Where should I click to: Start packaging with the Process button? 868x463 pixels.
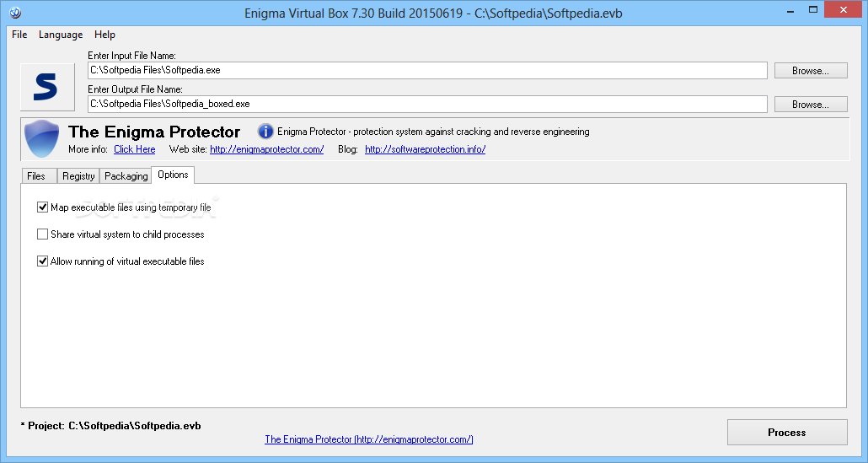pos(786,432)
